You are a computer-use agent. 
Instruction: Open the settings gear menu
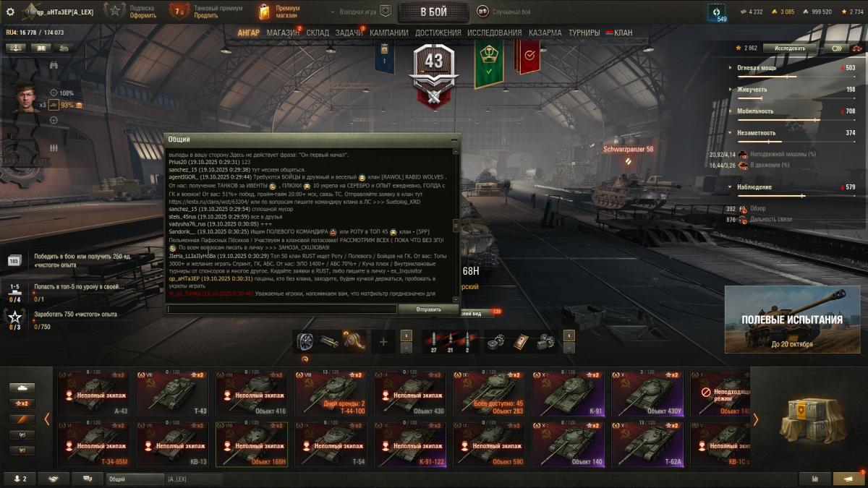[x=10, y=12]
